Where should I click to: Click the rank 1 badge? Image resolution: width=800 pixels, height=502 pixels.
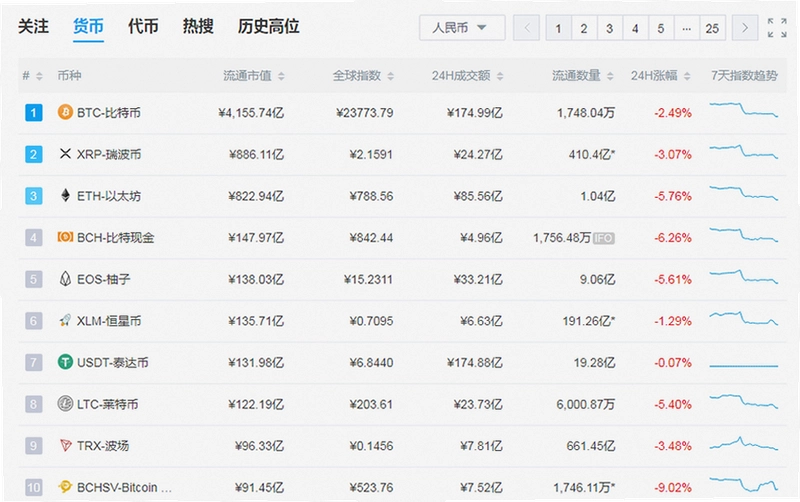tap(34, 112)
